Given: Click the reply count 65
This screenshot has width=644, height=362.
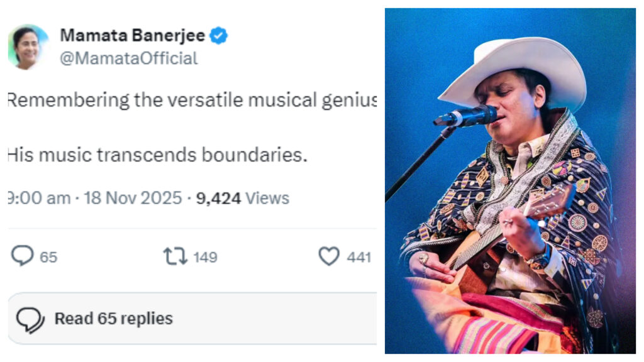Looking at the screenshot, I should click(48, 257).
